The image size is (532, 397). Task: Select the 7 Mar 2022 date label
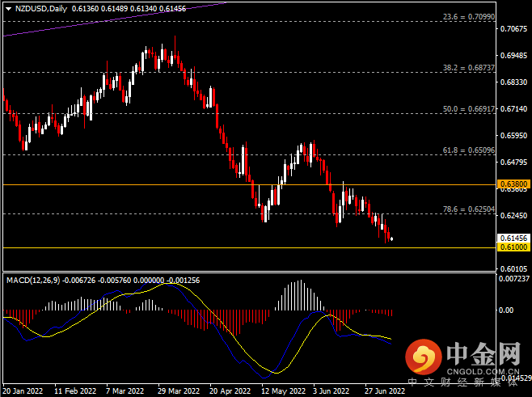point(125,391)
